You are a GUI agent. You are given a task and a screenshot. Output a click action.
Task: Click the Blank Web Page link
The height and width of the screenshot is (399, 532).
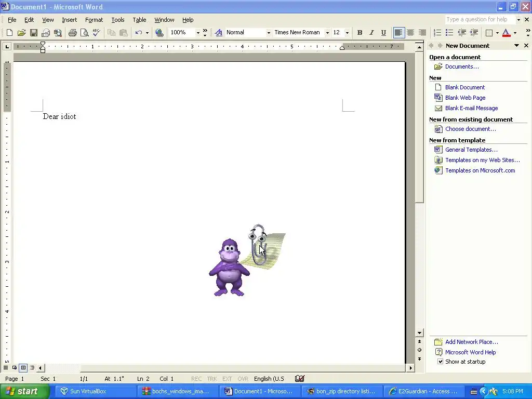[x=465, y=98]
